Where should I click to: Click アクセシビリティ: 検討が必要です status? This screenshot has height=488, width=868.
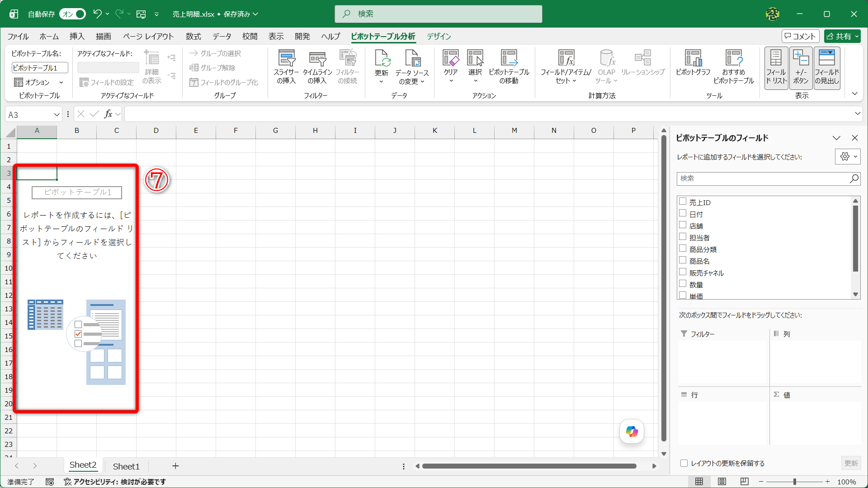115,482
